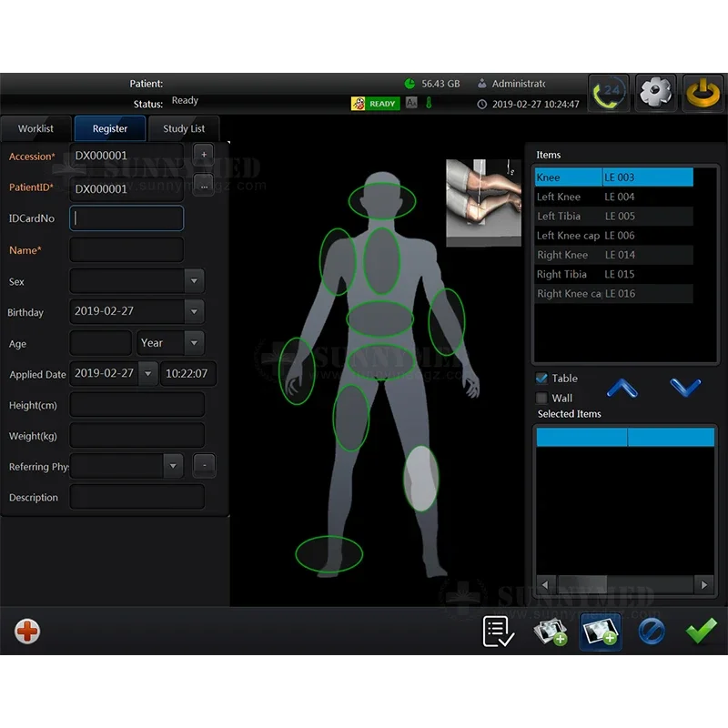Click the knee positioning preview thumbnail
Viewport: 728px width, 728px height.
tap(483, 202)
